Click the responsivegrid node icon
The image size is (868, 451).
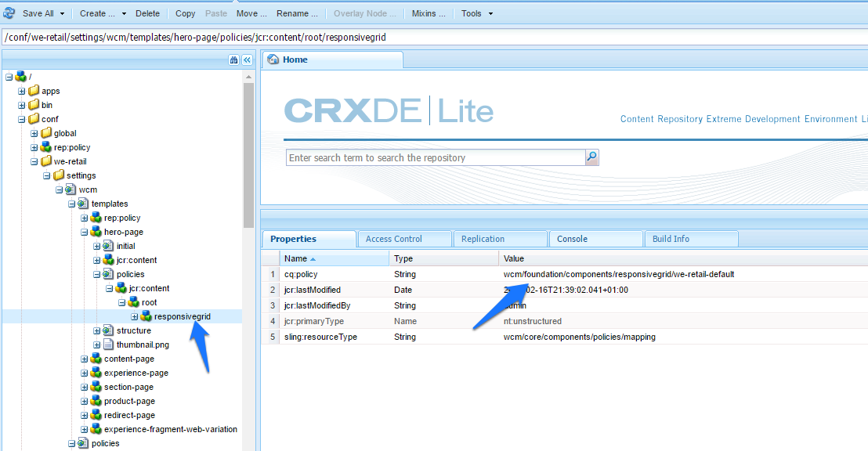[x=145, y=316]
